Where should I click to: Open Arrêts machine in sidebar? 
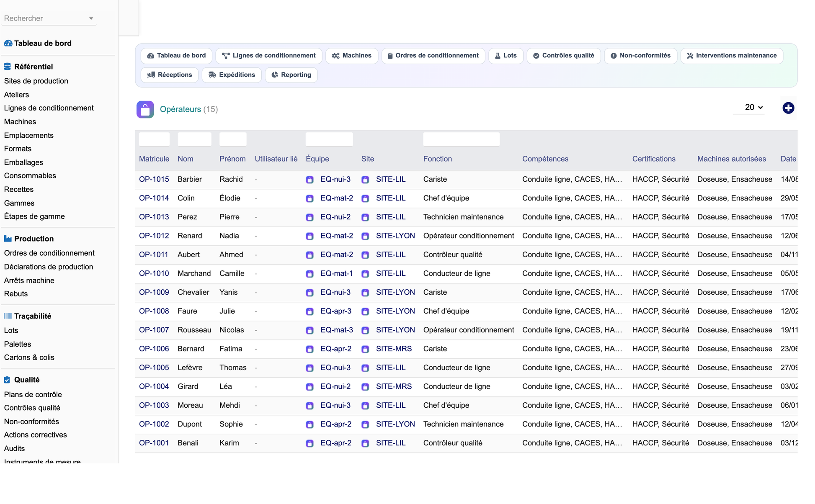[29, 280]
